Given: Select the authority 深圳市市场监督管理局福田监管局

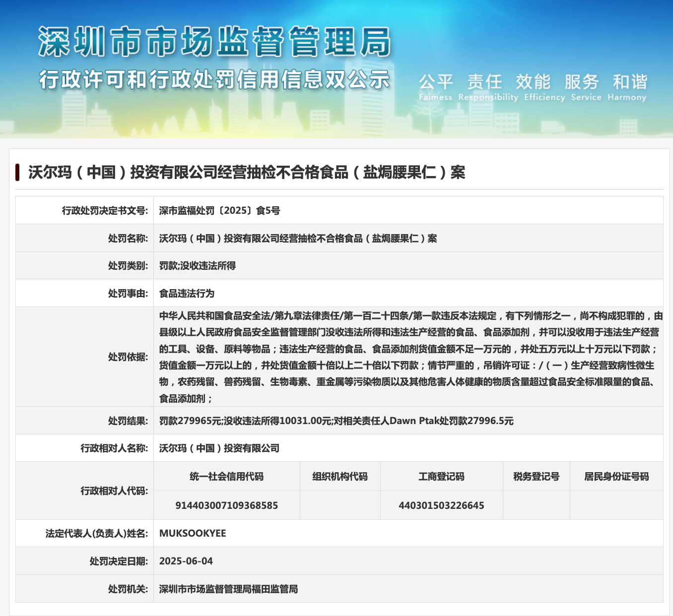Looking at the screenshot, I should (x=228, y=589).
